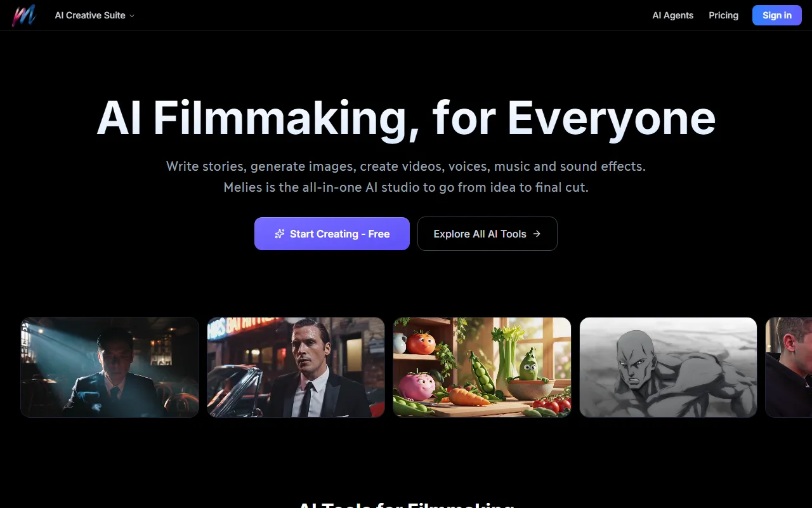Select the grayscale anime fighter thumbnail
Image resolution: width=812 pixels, height=508 pixels.
click(x=668, y=367)
